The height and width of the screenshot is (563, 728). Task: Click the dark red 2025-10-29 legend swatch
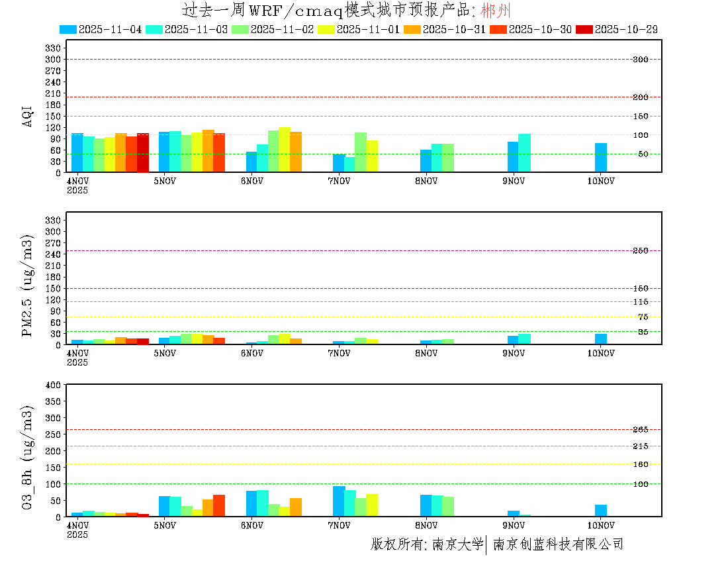584,29
